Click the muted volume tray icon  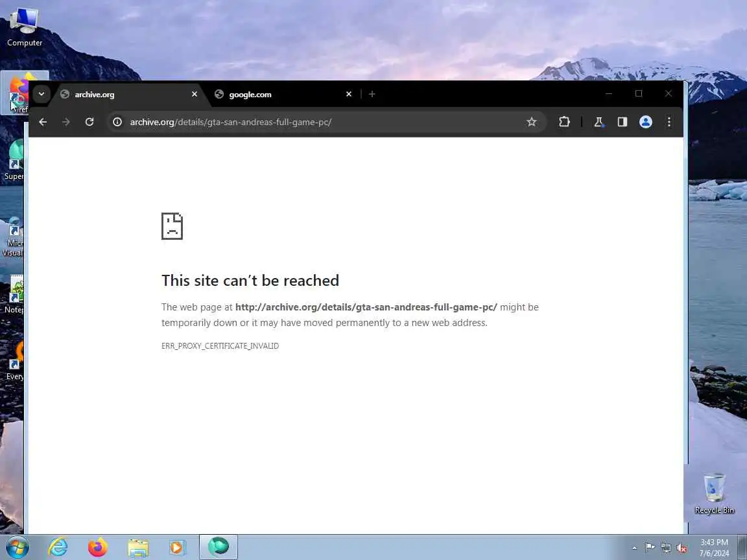point(682,548)
